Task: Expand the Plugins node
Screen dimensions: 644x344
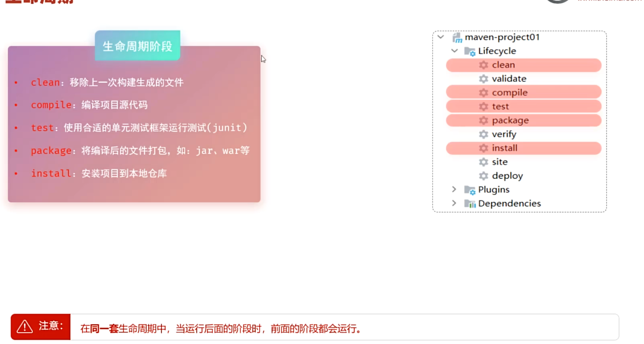Action: click(454, 189)
